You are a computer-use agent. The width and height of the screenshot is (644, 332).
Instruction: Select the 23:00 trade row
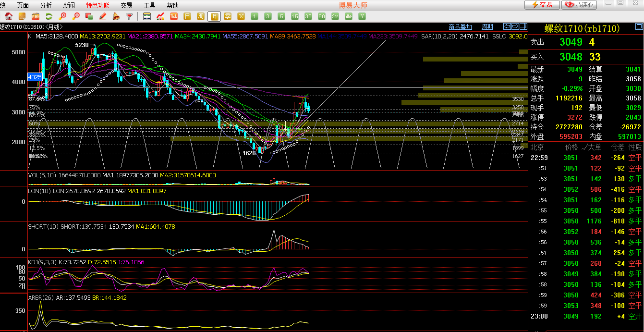click(586, 316)
